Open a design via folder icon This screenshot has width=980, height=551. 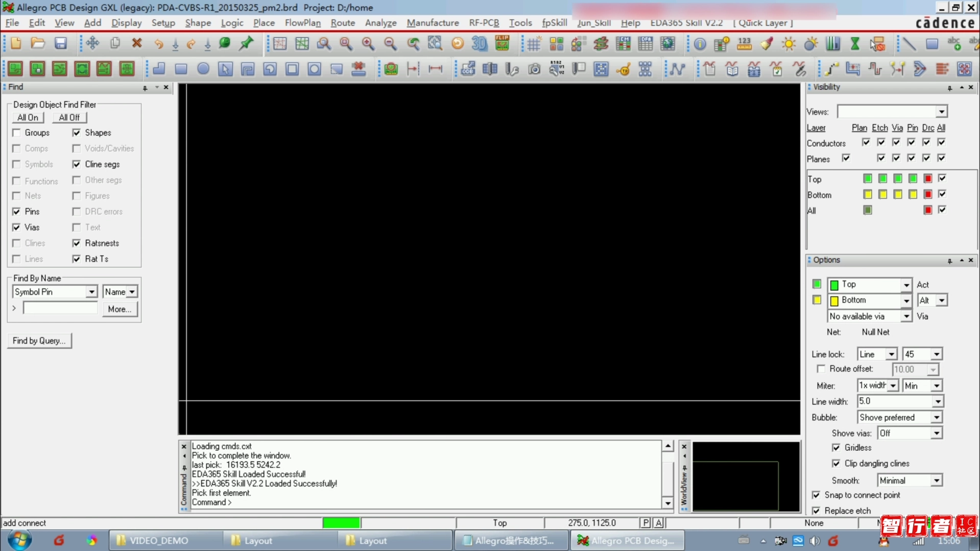coord(38,43)
